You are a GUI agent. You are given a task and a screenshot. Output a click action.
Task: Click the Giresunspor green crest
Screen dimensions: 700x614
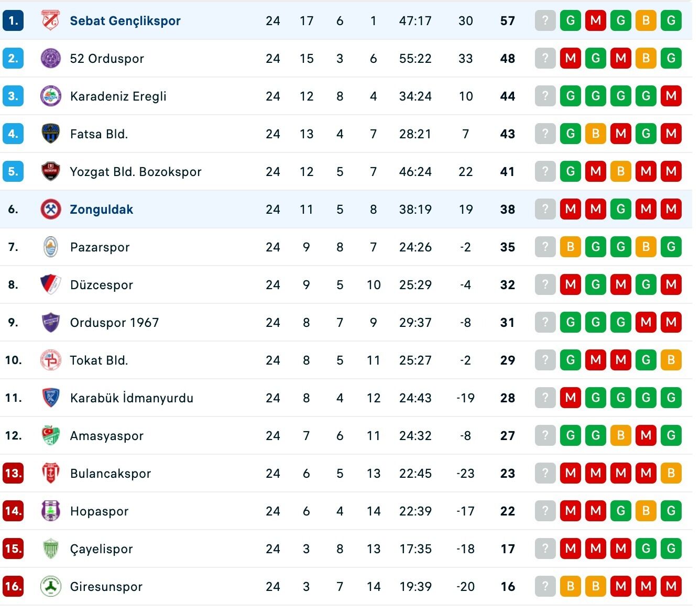[x=51, y=586]
